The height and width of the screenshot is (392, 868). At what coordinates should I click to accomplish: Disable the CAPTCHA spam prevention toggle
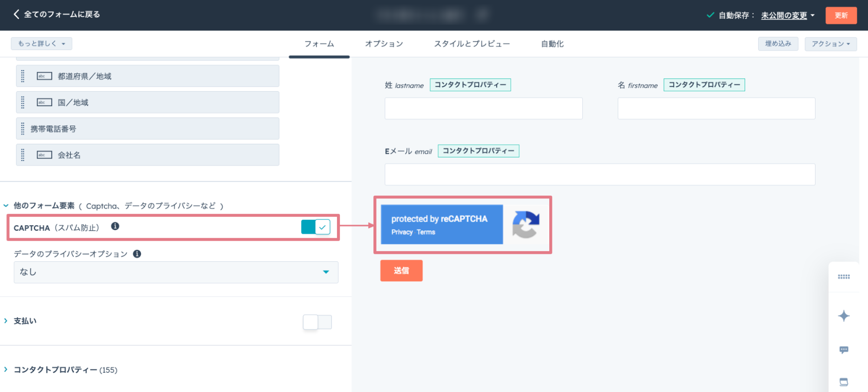pos(316,227)
